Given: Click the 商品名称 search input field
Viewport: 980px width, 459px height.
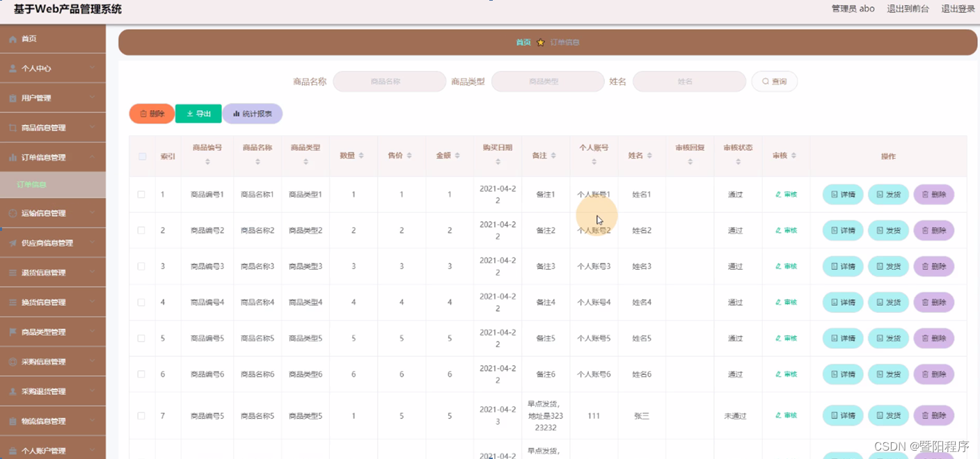Looking at the screenshot, I should click(389, 81).
